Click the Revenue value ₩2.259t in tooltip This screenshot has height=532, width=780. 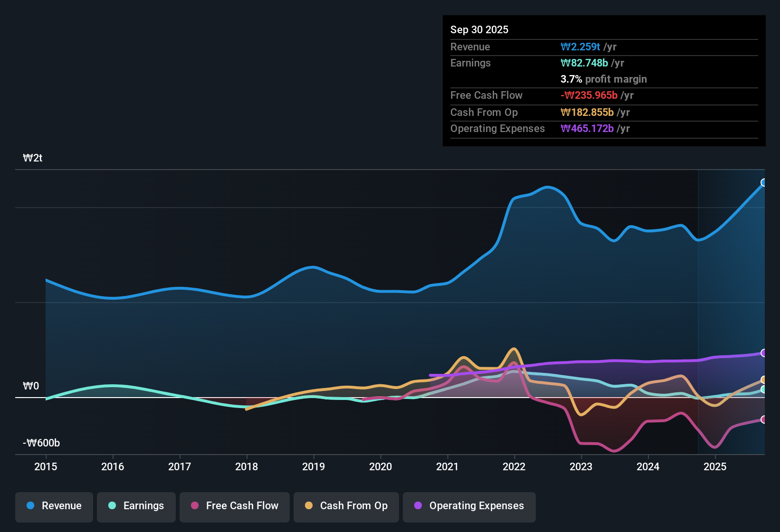(581, 47)
